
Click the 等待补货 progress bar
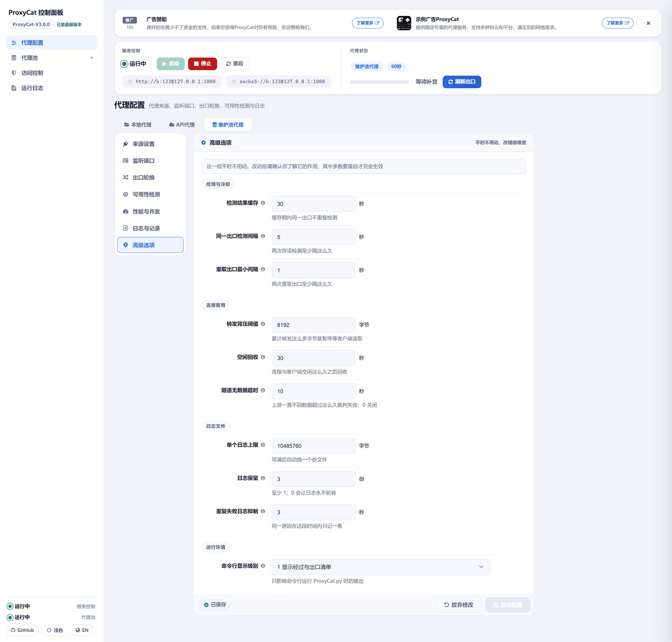379,82
